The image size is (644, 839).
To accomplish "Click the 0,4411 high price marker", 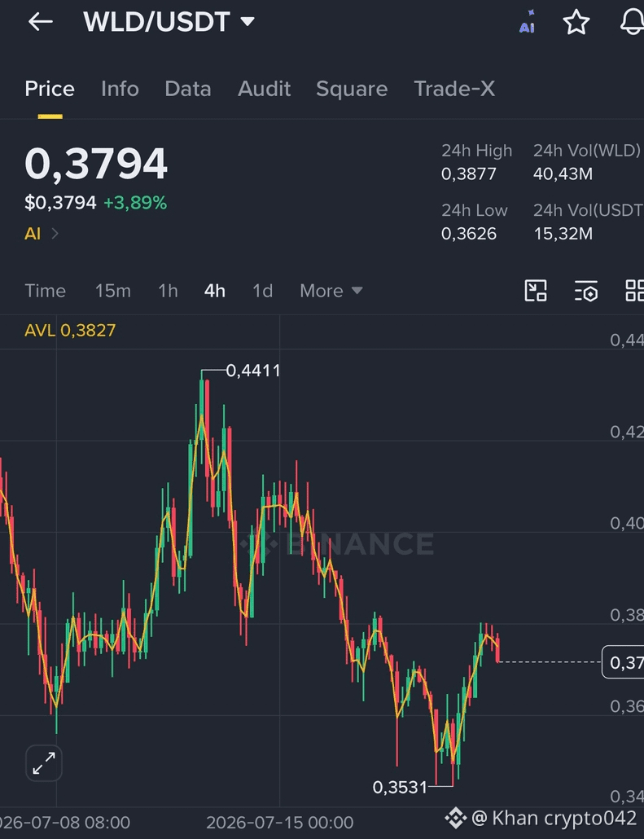I will 253,371.
